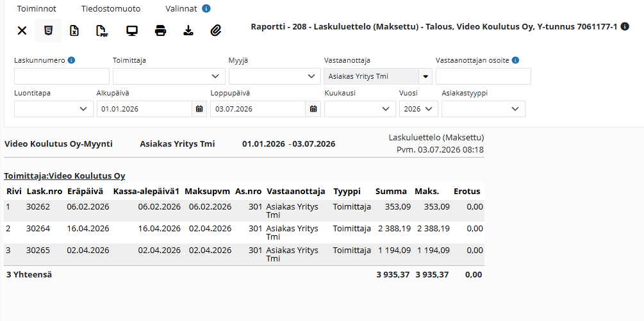Click the Video Koulutus Oy-Myynti header text
The width and height of the screenshot is (644, 321).
click(58, 144)
